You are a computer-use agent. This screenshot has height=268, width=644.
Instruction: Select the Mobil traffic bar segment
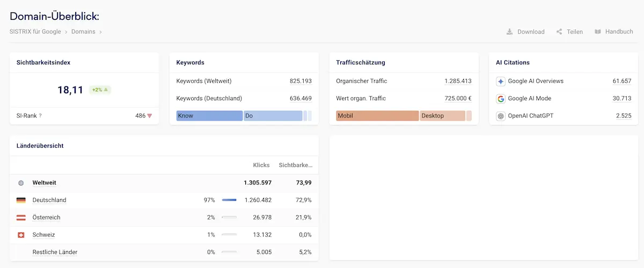[377, 116]
